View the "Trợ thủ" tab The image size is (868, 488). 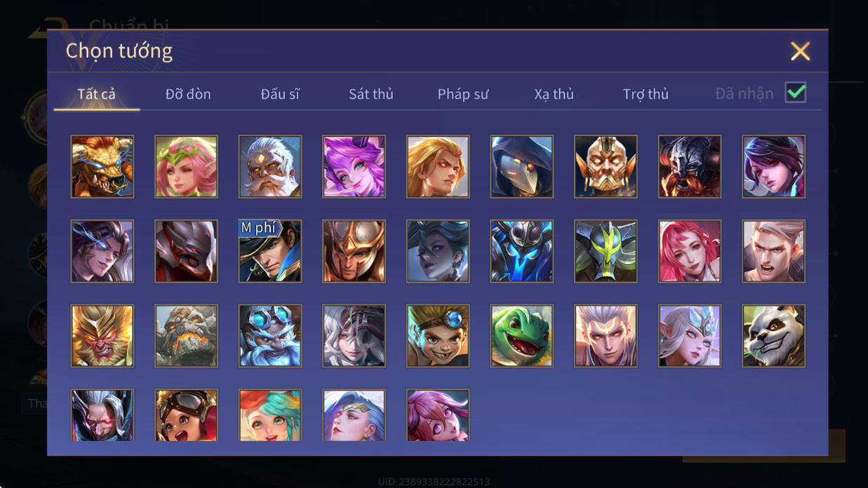(x=646, y=94)
